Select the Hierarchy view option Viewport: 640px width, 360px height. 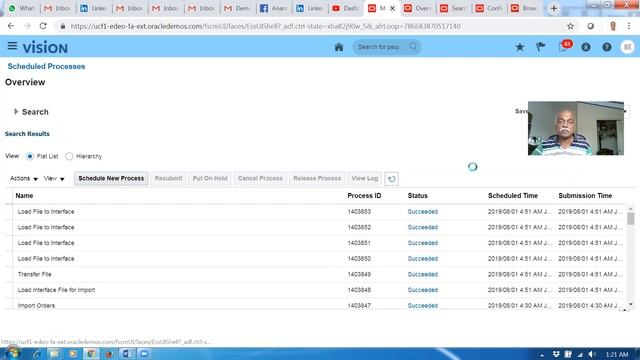point(69,156)
